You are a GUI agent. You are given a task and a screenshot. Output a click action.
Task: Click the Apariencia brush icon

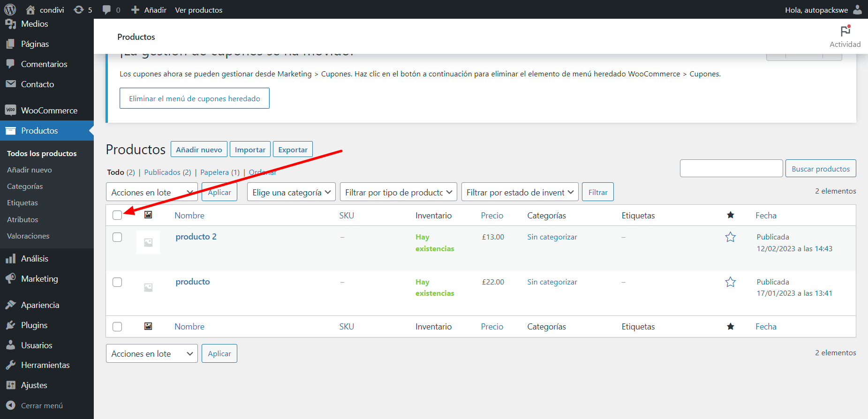pos(10,305)
